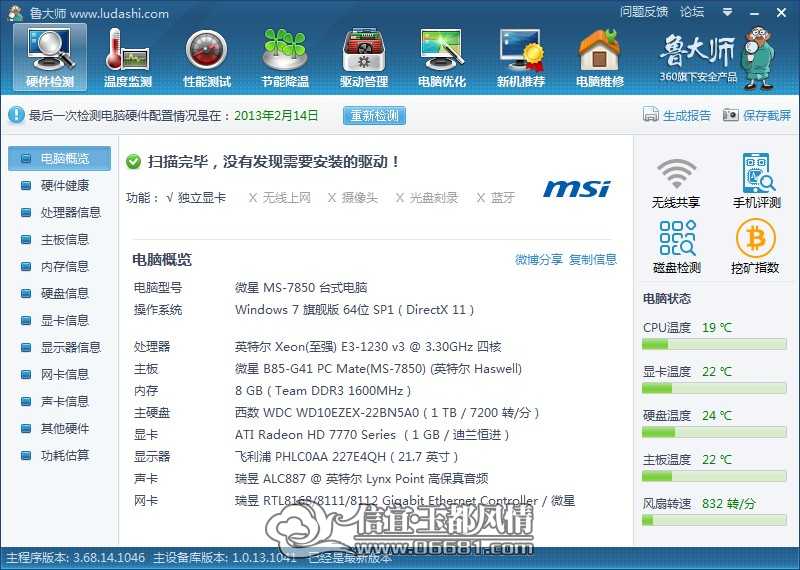Open 问题反馈 feedback link
The image size is (800, 570).
(x=644, y=12)
